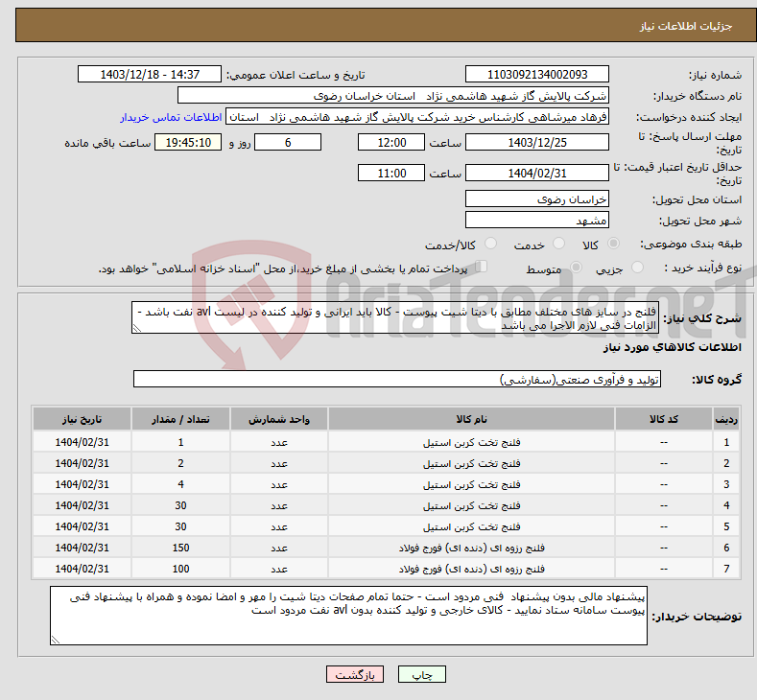Click the announcement date field 1403/12/18 - 14:37
757x700 pixels.
149,74
